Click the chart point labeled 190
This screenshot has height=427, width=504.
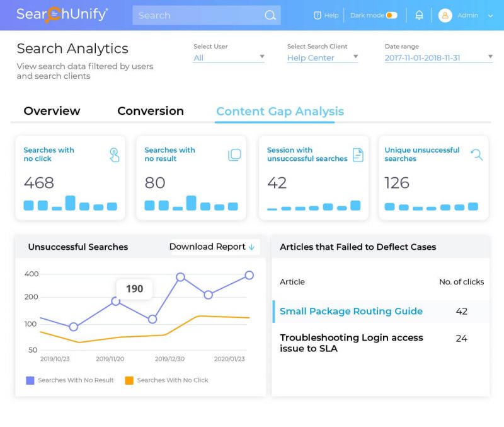[116, 301]
